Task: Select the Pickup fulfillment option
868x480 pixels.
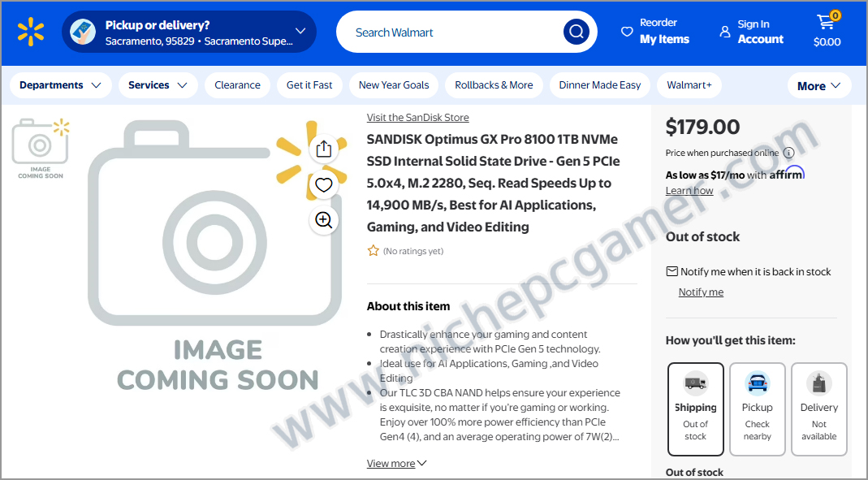Action: [757, 409]
